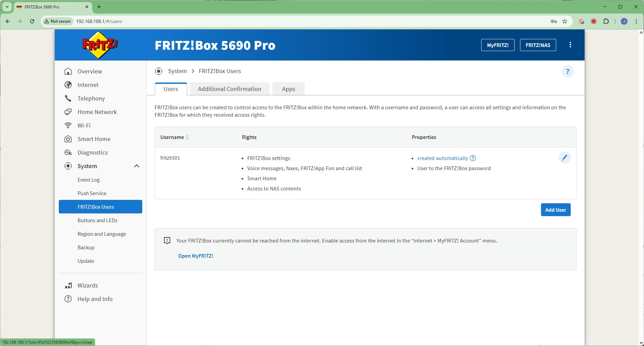Click the System breadcrumb icon
Viewport: 644px width, 346px height.
tap(158, 71)
